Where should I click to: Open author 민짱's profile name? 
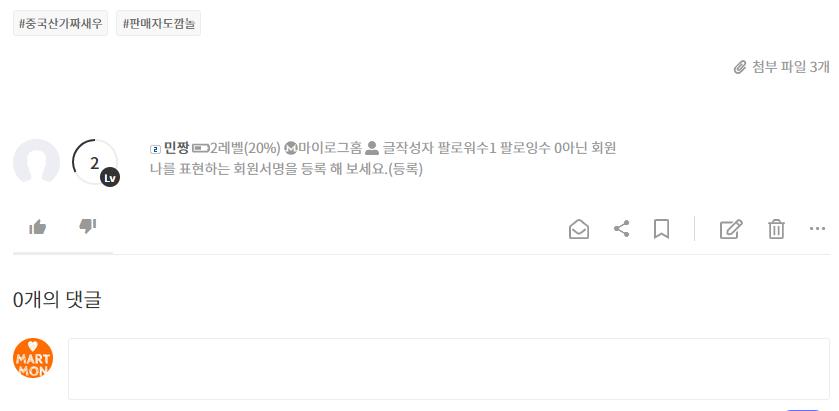point(176,148)
